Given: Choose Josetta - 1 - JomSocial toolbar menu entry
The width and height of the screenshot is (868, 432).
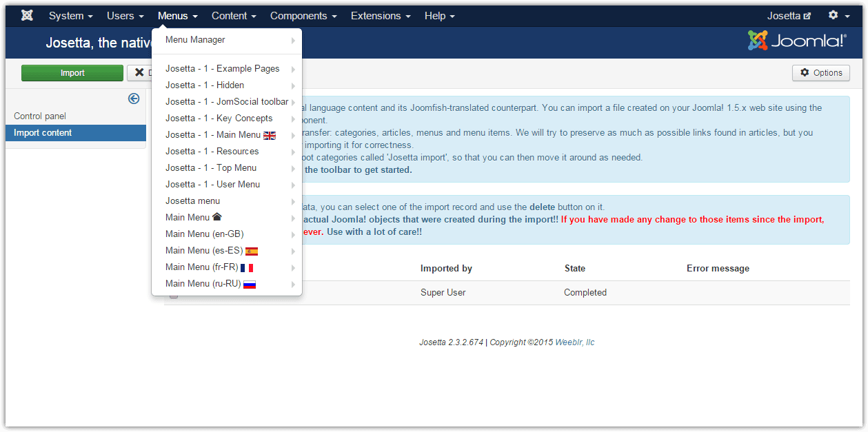Looking at the screenshot, I should tap(227, 102).
